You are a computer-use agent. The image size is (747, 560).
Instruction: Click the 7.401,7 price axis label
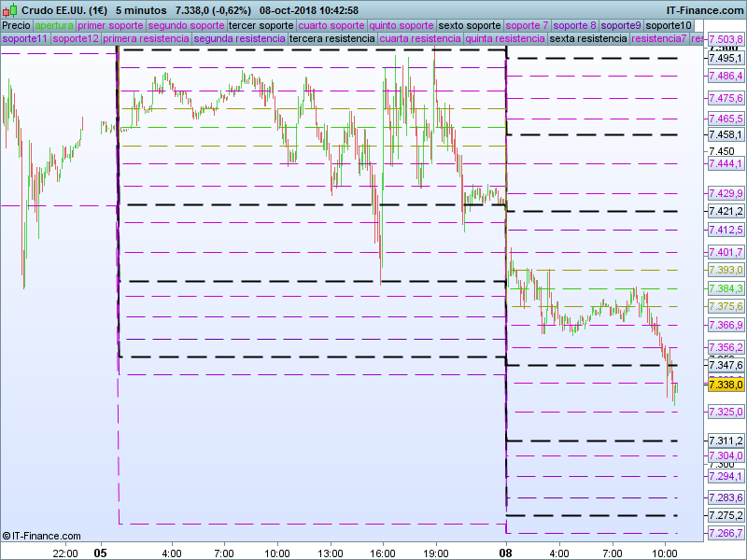click(x=726, y=252)
